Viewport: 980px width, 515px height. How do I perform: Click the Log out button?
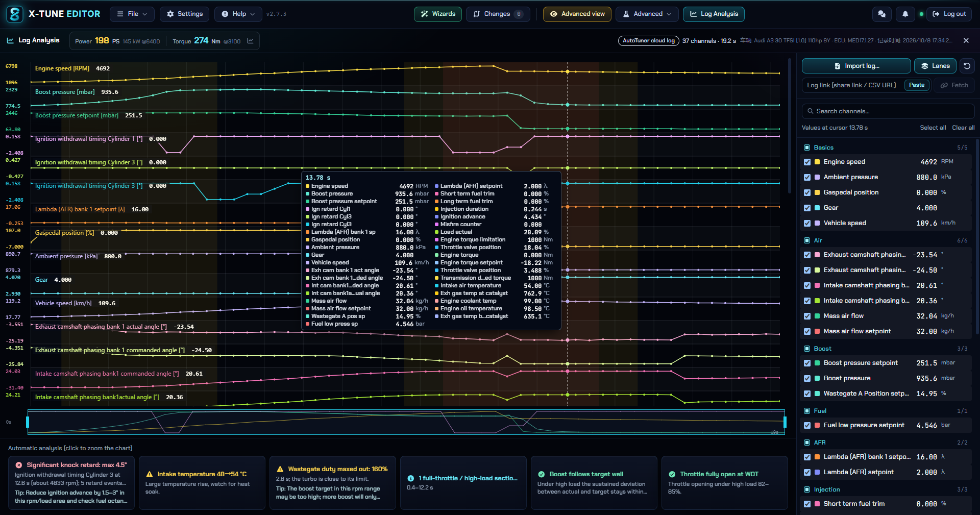point(949,14)
